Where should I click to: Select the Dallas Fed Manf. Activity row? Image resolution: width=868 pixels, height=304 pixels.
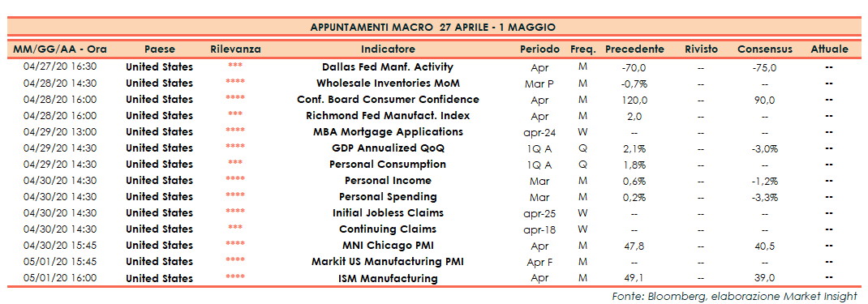(x=433, y=66)
